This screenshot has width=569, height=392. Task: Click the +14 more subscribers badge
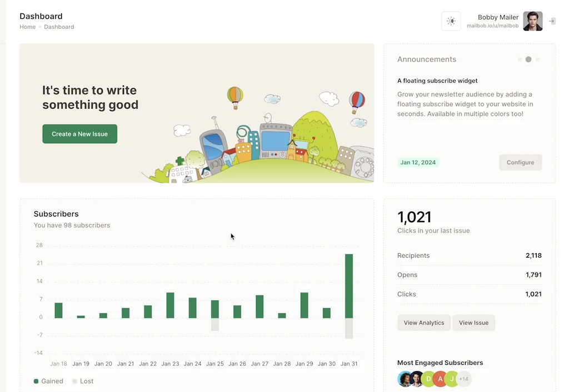coord(463,379)
